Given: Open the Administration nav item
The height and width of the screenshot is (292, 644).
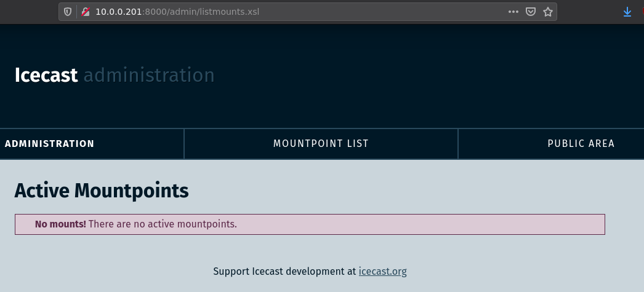Looking at the screenshot, I should (50, 143).
